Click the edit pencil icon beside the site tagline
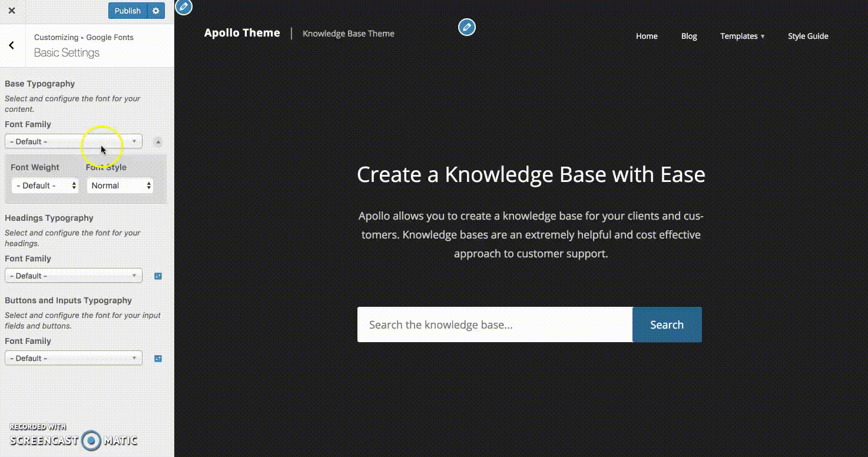The height and width of the screenshot is (457, 868). tap(467, 27)
